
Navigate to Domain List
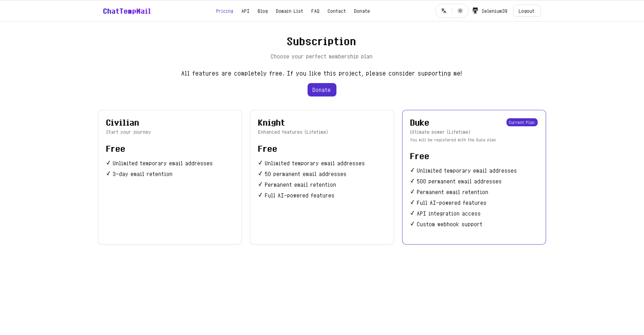point(289,11)
